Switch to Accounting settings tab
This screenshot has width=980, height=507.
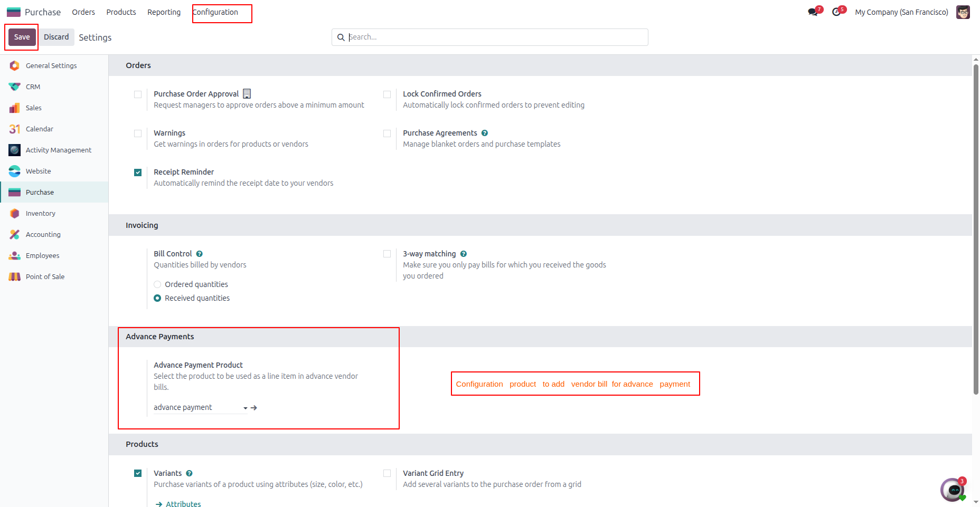pyautogui.click(x=54, y=234)
